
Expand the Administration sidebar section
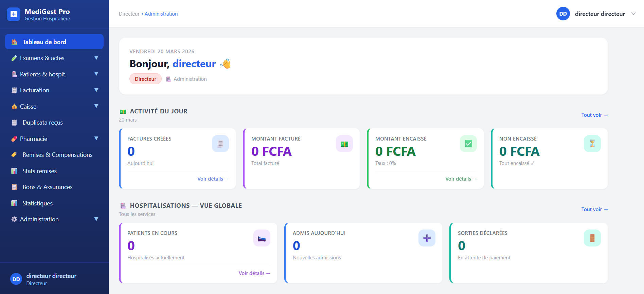[x=96, y=219]
